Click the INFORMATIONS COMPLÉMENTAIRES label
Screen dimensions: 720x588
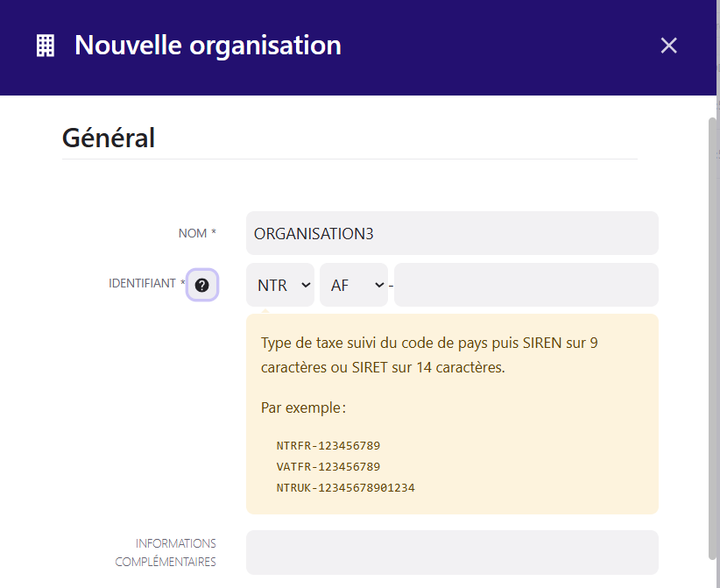click(166, 552)
